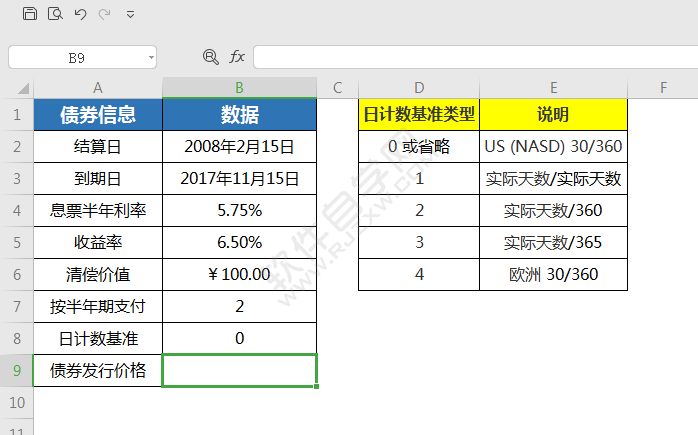The height and width of the screenshot is (435, 698).
Task: Select cell 收益率
Action: pos(98,243)
